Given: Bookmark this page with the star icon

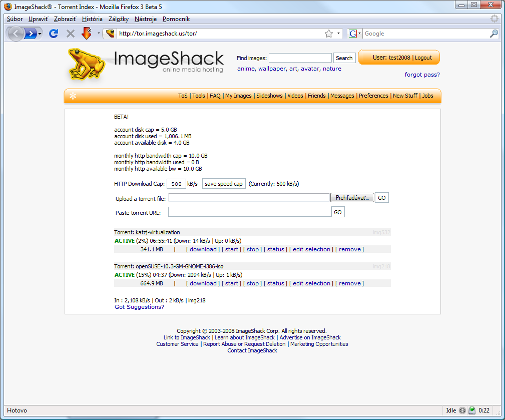Looking at the screenshot, I should tap(328, 34).
